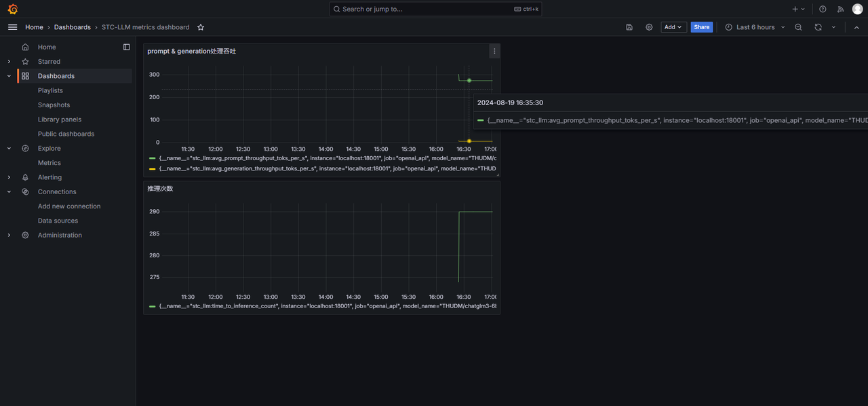Toggle the hamburger navigation menu

[12, 27]
